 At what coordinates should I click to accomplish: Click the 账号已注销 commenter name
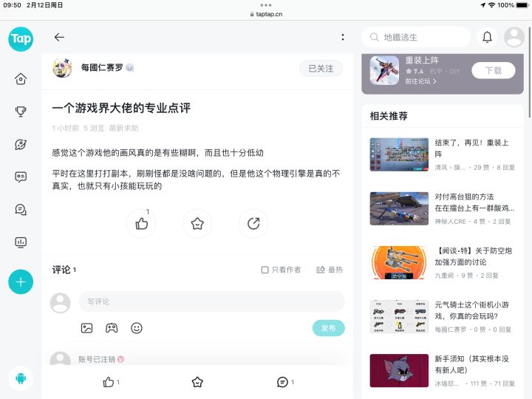click(97, 359)
